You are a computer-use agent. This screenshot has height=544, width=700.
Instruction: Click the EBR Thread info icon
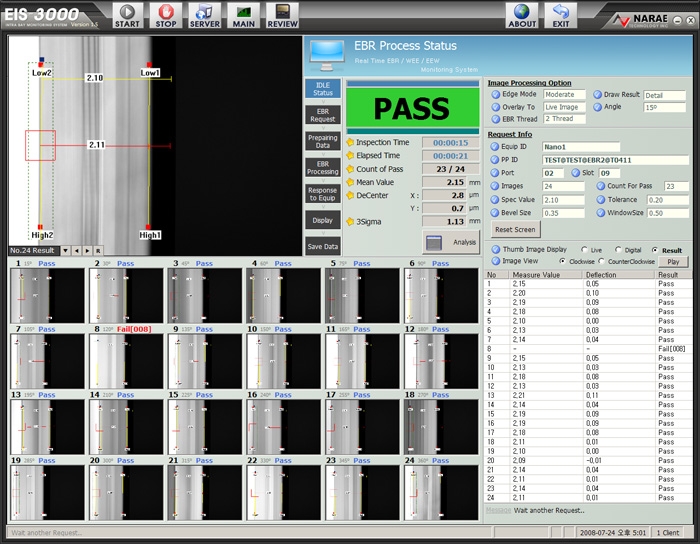click(x=496, y=119)
